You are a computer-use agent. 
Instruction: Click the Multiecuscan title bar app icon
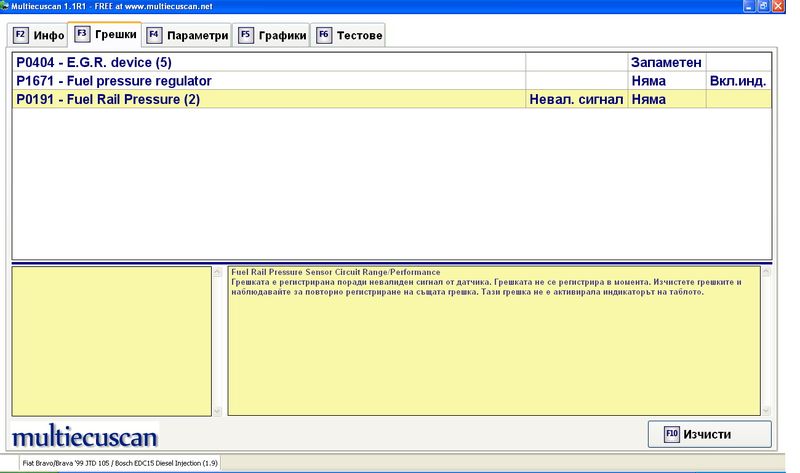(6, 6)
